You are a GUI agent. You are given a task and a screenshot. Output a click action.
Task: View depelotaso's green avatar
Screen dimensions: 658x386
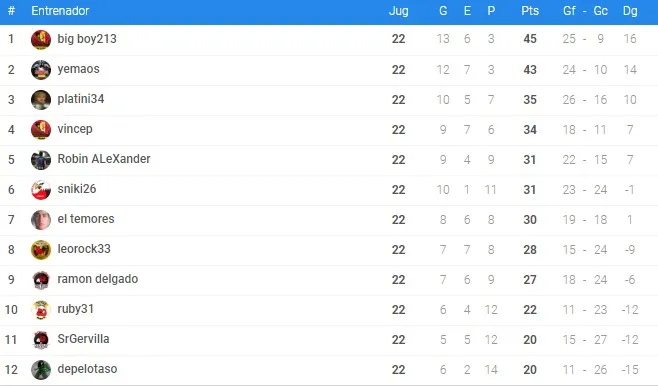tap(41, 370)
